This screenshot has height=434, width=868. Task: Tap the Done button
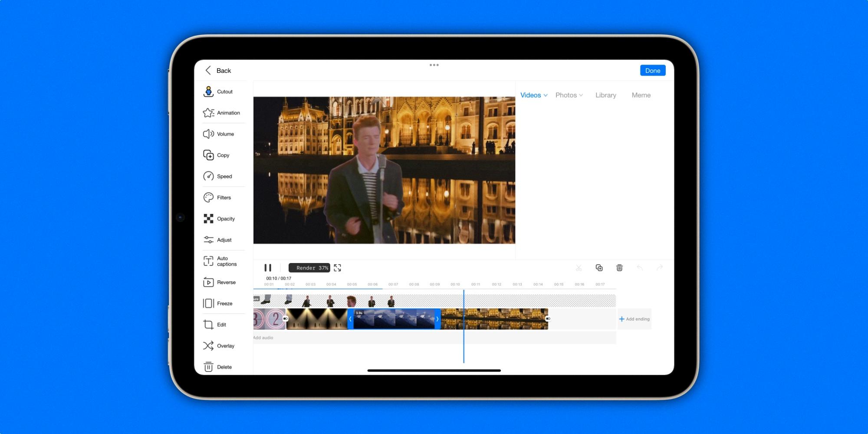point(653,70)
